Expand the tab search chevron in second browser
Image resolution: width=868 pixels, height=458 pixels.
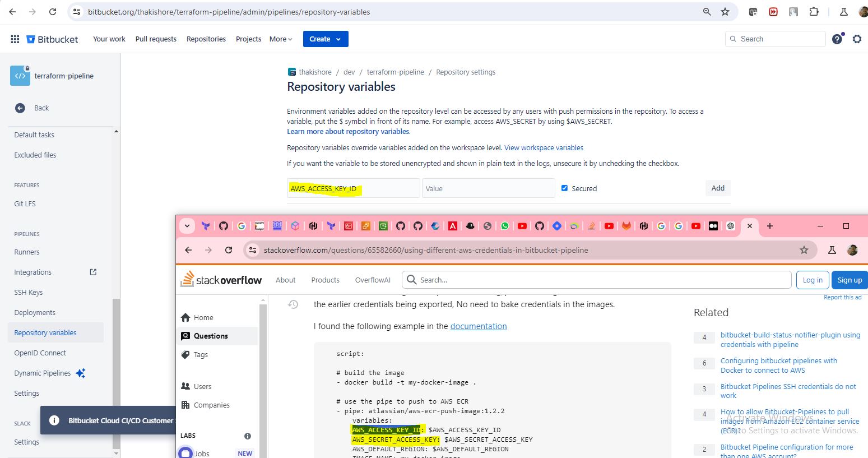(187, 226)
